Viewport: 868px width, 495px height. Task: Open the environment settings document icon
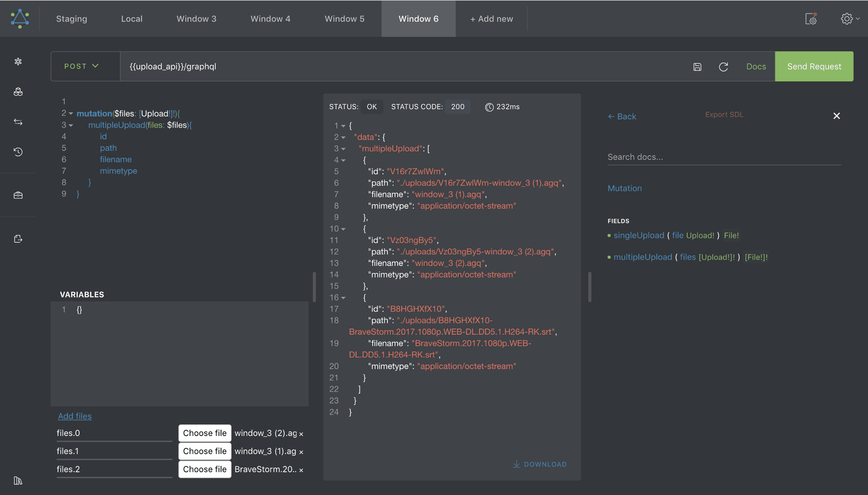click(x=810, y=19)
